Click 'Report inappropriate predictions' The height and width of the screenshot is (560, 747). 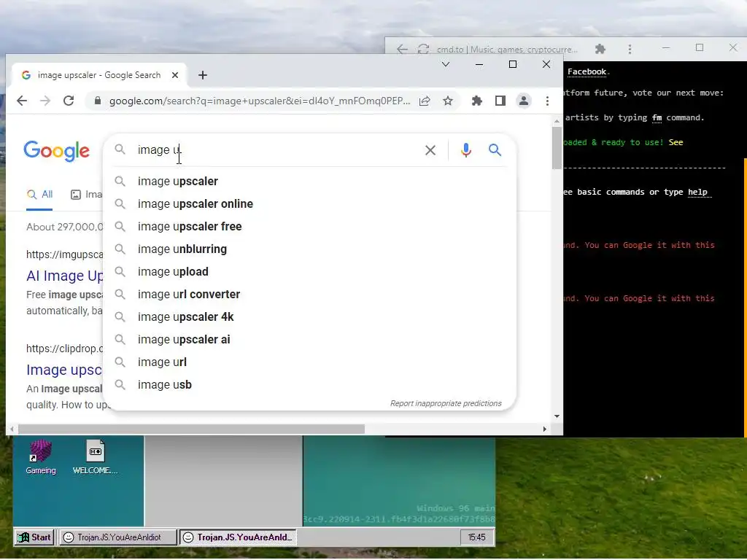[x=446, y=403]
